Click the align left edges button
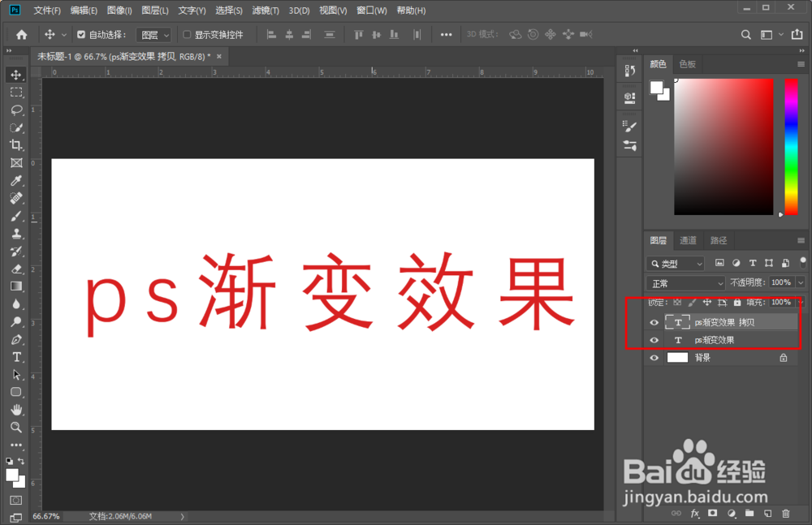Screen dimensions: 812x525 click(272, 34)
